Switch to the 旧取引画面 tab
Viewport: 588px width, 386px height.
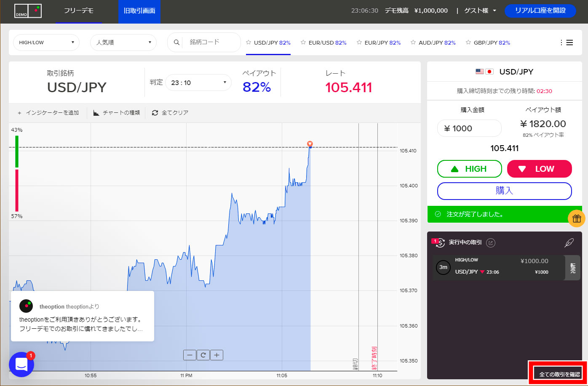point(139,11)
